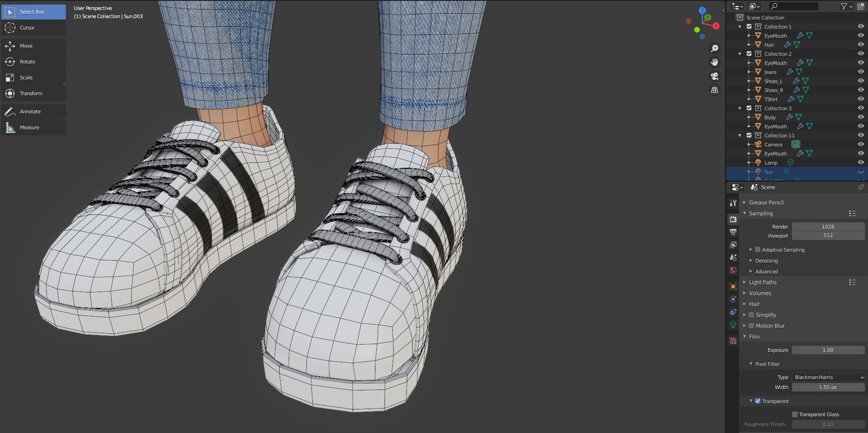Image resolution: width=868 pixels, height=433 pixels.
Task: Uncheck the Collection 11 checkbox
Action: pos(749,135)
